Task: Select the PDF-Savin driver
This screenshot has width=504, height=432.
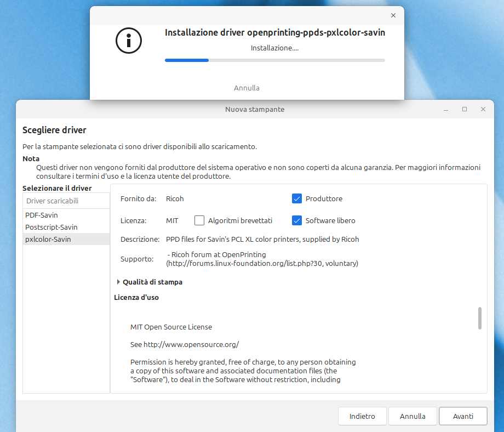Action: point(66,215)
